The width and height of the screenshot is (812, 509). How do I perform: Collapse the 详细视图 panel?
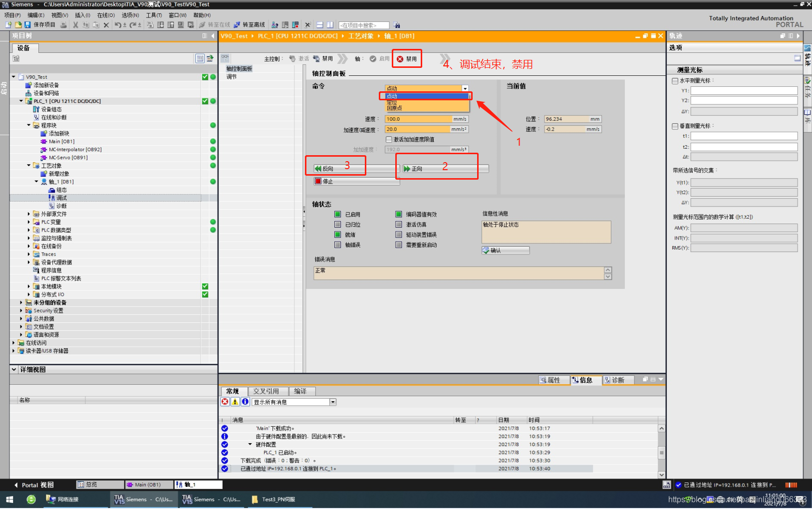(14, 369)
